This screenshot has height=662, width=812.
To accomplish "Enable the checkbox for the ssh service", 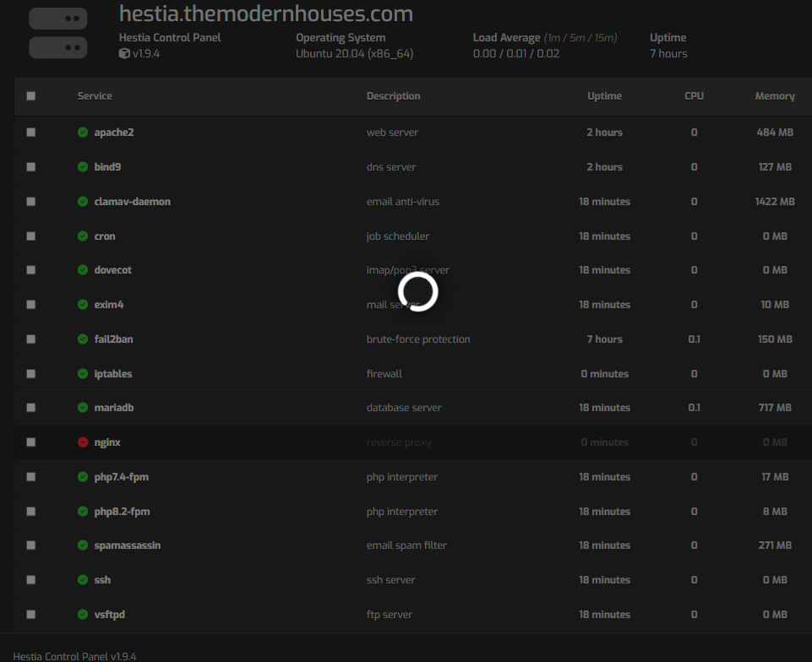I will point(31,580).
